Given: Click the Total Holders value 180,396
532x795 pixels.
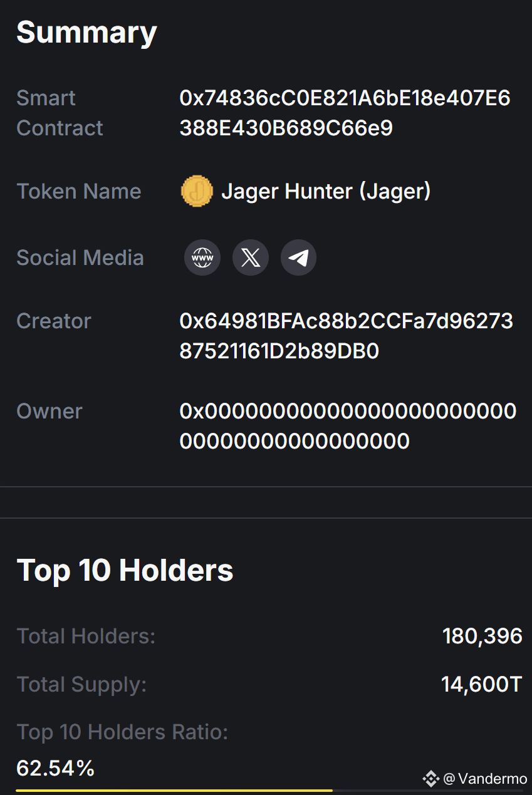Looking at the screenshot, I should (482, 637).
